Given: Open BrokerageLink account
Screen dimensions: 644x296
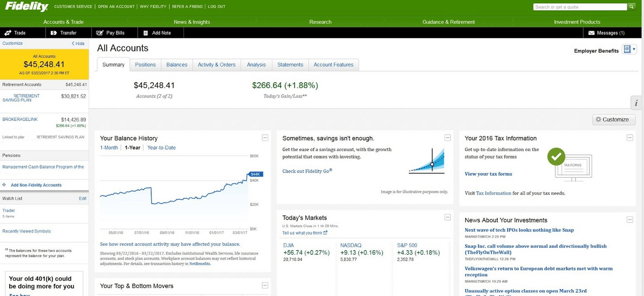Looking at the screenshot, I should (x=20, y=119).
